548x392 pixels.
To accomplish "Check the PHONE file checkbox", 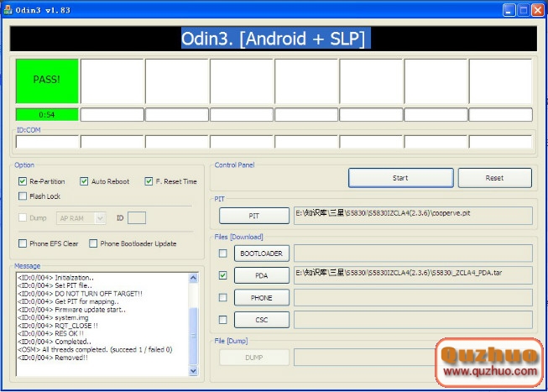I will [222, 297].
